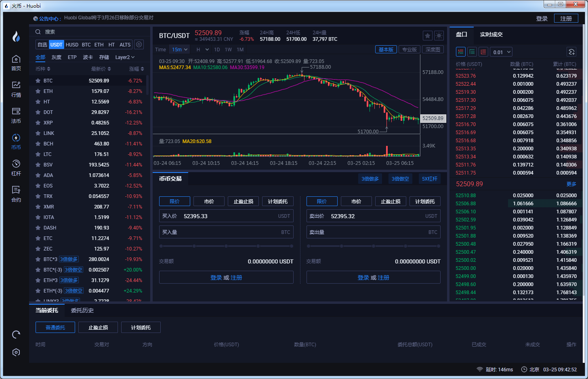Select 市价 market order in sell panel
This screenshot has height=379, width=588.
[x=356, y=201]
